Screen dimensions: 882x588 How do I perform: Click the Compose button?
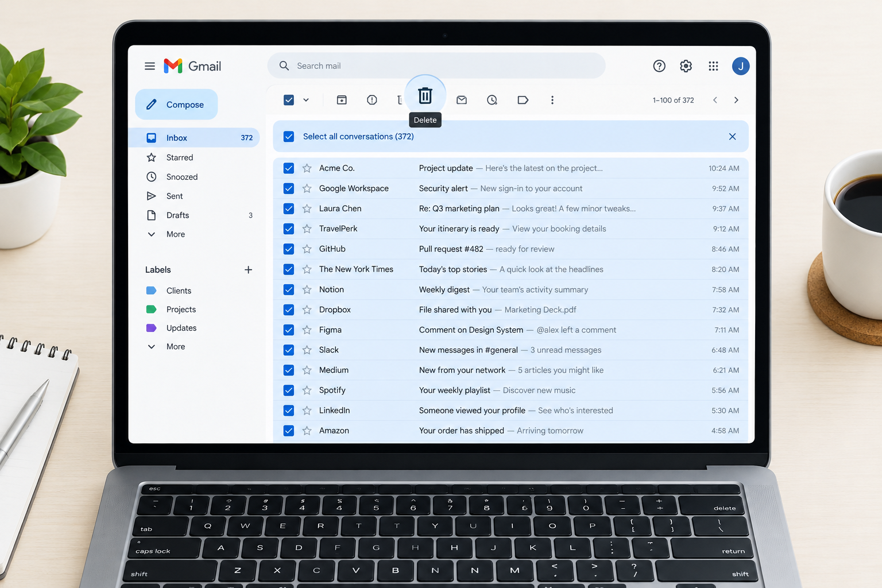coord(176,105)
